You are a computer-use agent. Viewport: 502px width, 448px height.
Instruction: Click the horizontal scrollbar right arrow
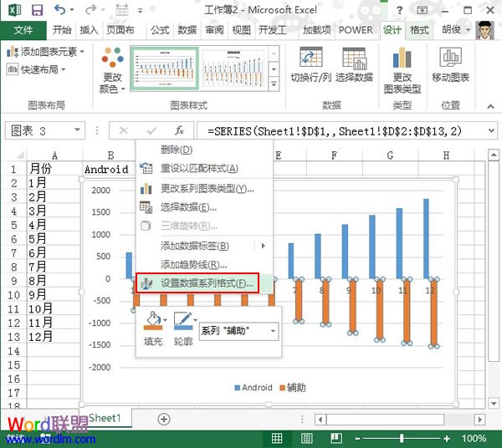click(x=479, y=420)
